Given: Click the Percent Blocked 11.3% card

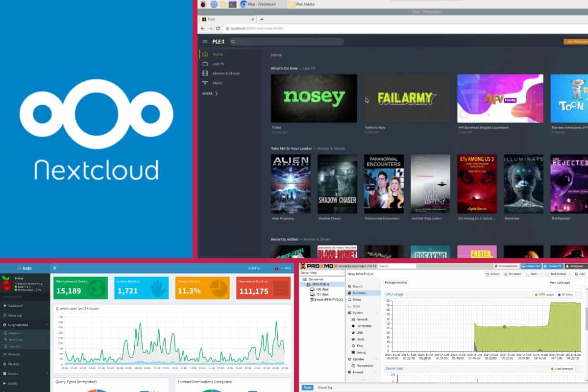Looking at the screenshot, I should point(202,288).
